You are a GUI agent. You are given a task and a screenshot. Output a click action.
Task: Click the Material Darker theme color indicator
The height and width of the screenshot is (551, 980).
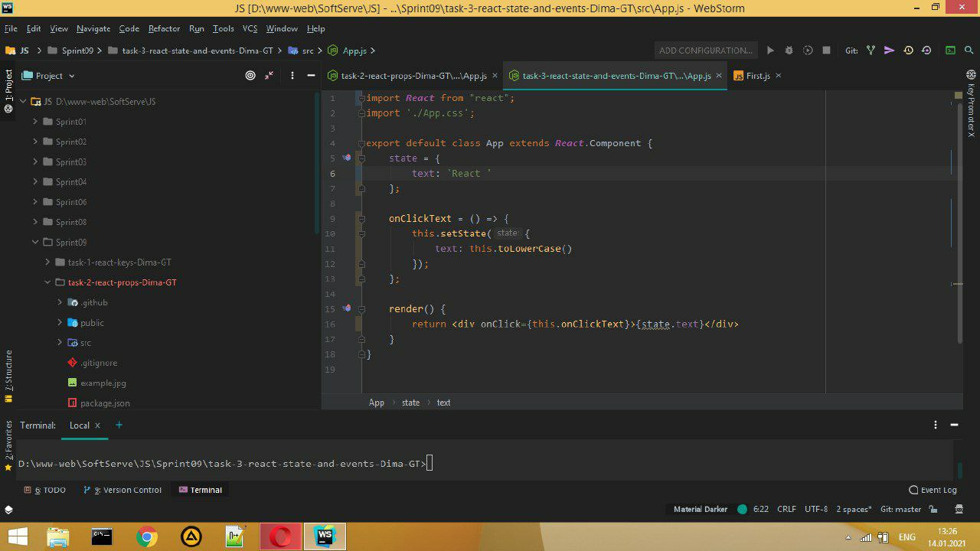point(742,509)
